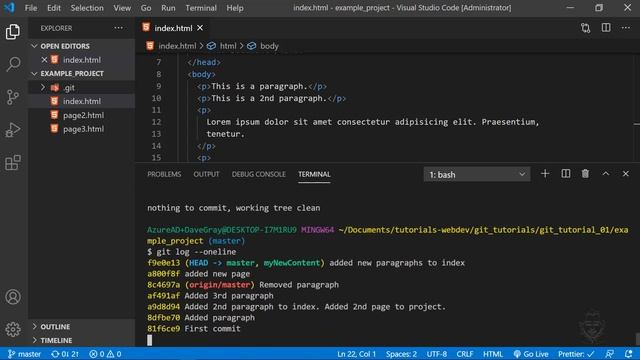Select index.html in the project tree
Image resolution: width=640 pixels, height=360 pixels.
click(82, 101)
